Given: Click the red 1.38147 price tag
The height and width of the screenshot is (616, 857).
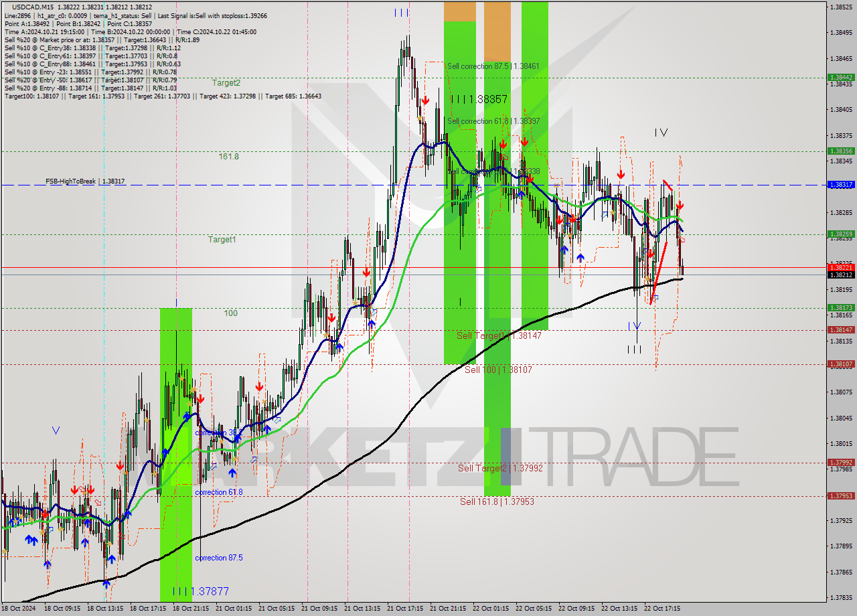Looking at the screenshot, I should pyautogui.click(x=841, y=330).
